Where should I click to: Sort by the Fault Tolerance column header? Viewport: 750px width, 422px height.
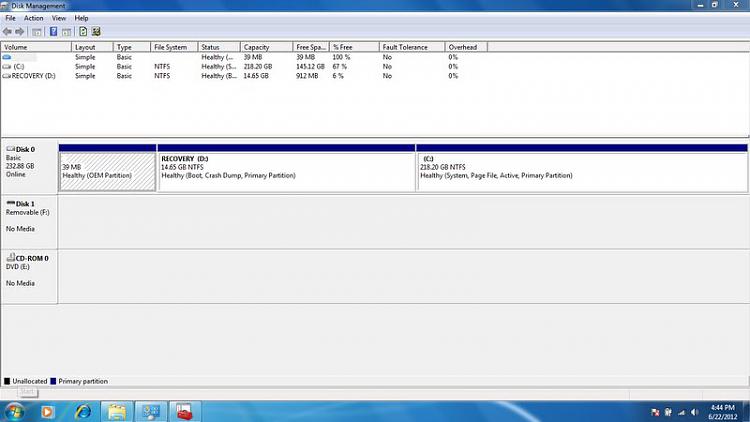pyautogui.click(x=412, y=47)
